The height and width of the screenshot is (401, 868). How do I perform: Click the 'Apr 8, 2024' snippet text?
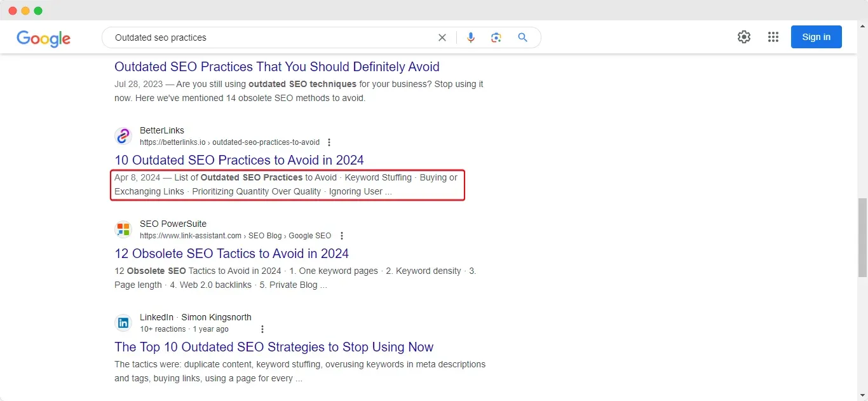pos(137,177)
